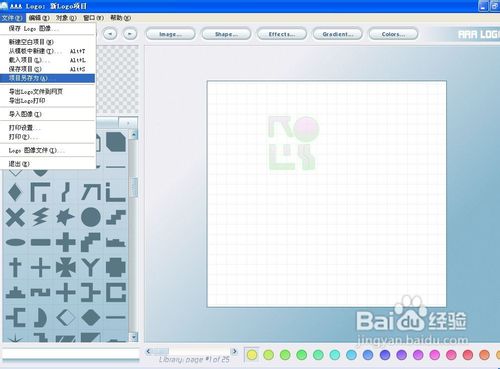
Task: Select 导出Logo文件到网页 menu entry
Action: point(47,92)
